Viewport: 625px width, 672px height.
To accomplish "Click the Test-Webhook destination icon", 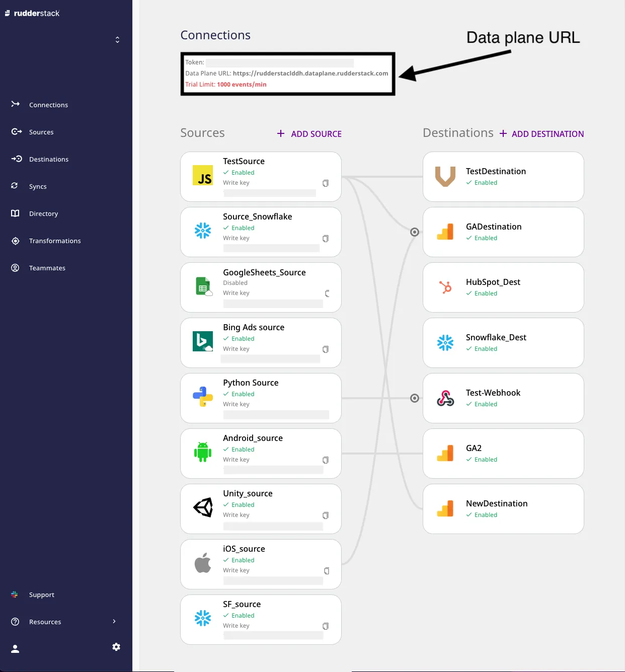I will (x=445, y=398).
